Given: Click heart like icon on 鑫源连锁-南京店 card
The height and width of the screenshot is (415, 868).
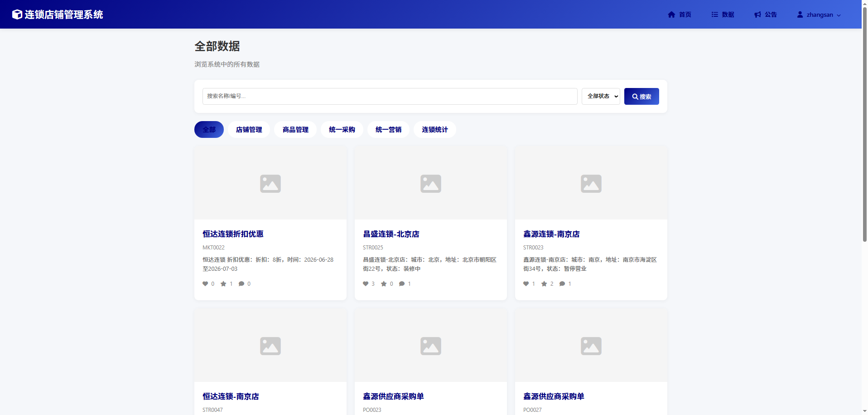Looking at the screenshot, I should tap(526, 284).
